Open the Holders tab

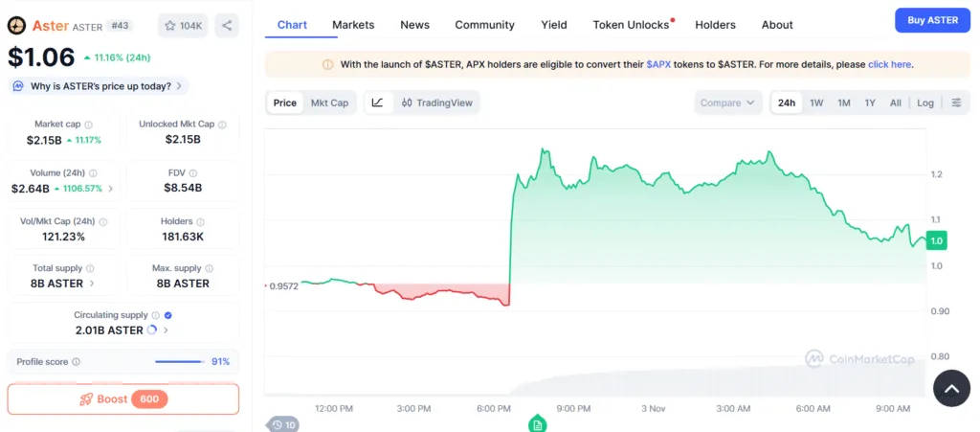pyautogui.click(x=715, y=25)
